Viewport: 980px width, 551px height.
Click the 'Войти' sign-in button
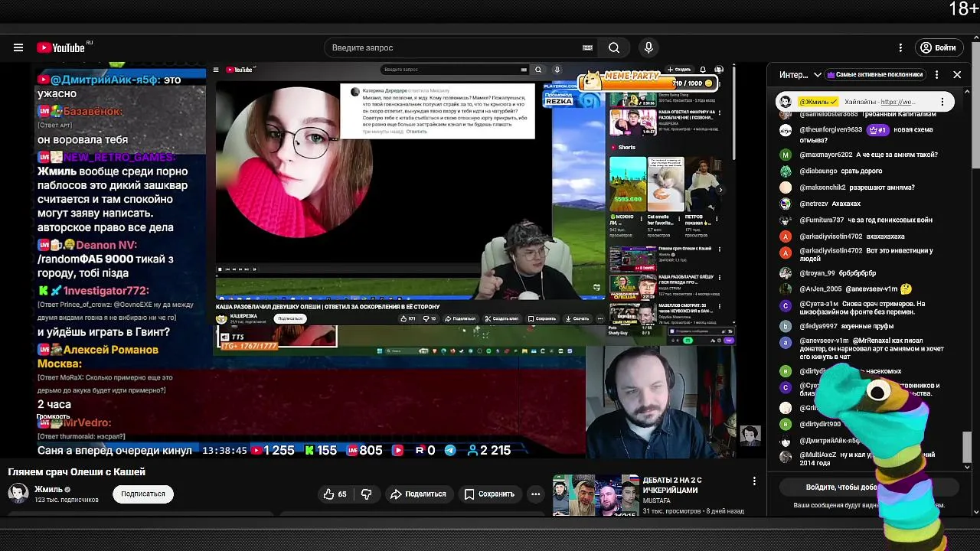pyautogui.click(x=938, y=47)
